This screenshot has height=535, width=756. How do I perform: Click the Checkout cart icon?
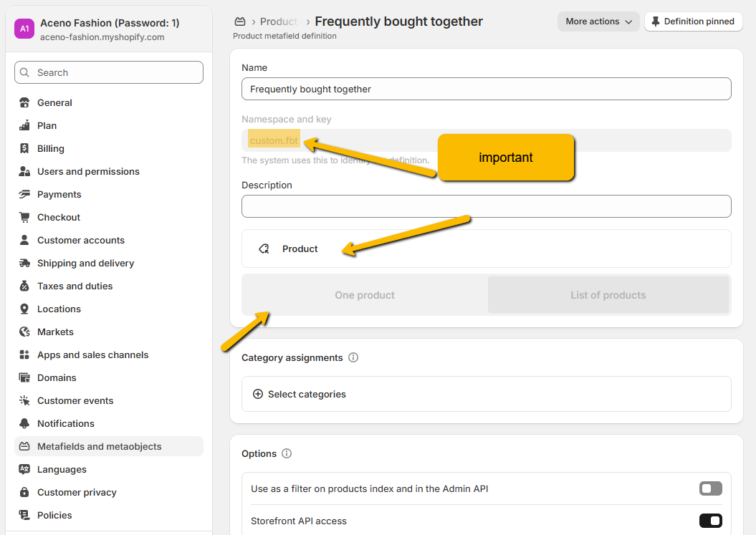[x=24, y=217]
